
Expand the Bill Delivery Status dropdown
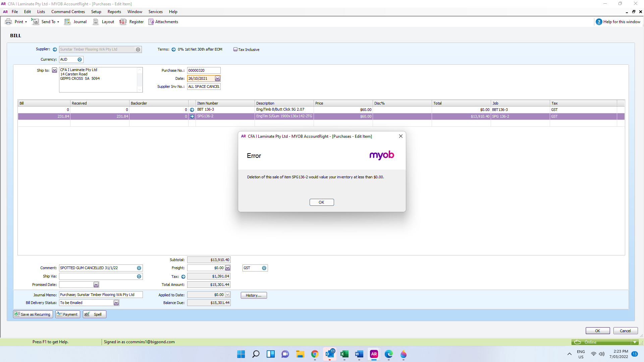pos(116,303)
